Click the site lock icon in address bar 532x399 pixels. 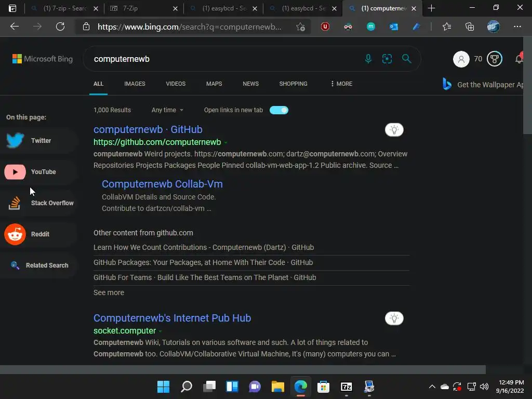pyautogui.click(x=86, y=26)
